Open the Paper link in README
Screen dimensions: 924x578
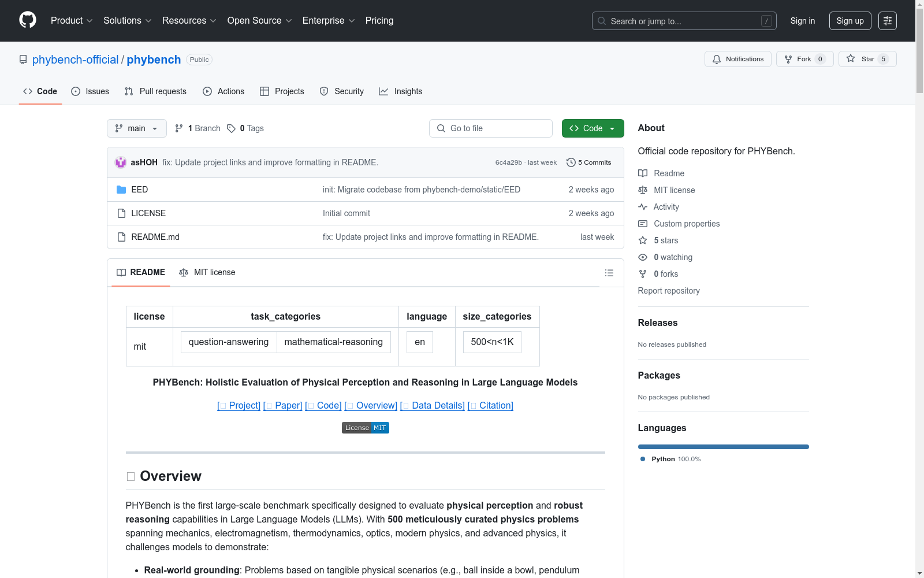point(283,405)
